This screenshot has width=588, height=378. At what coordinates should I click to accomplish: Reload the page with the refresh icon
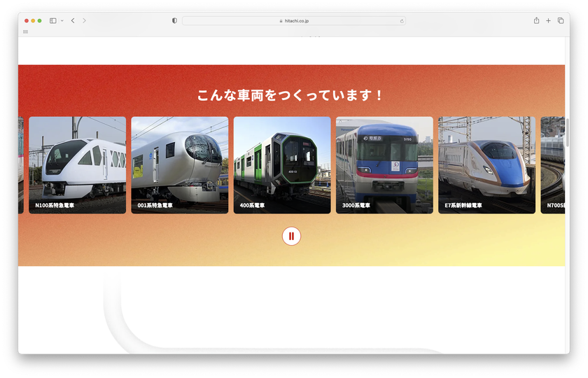[402, 21]
